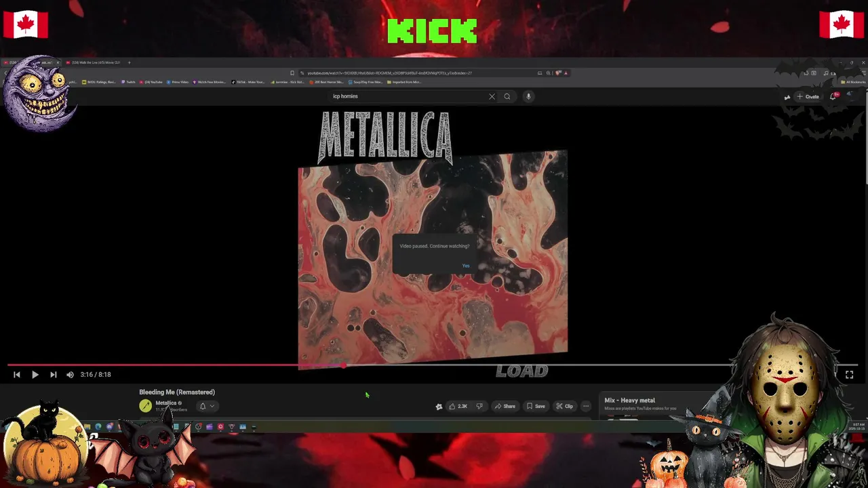
Task: Select the 'Mix - Heavy metal' playlist title
Action: (x=629, y=401)
